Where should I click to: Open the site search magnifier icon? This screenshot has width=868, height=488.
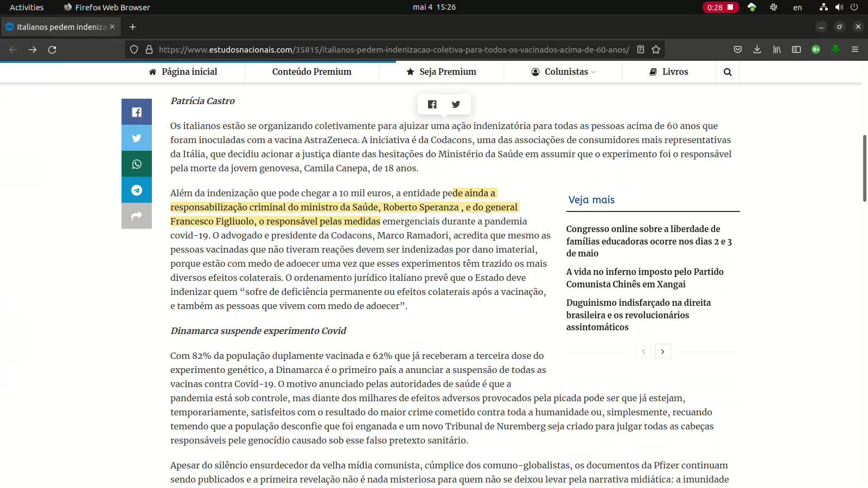pos(727,72)
